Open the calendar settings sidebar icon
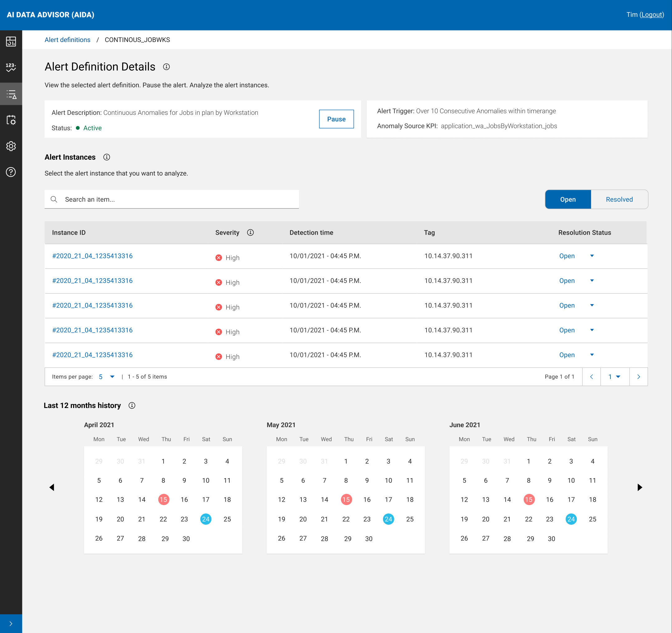The image size is (672, 633). [x=11, y=120]
